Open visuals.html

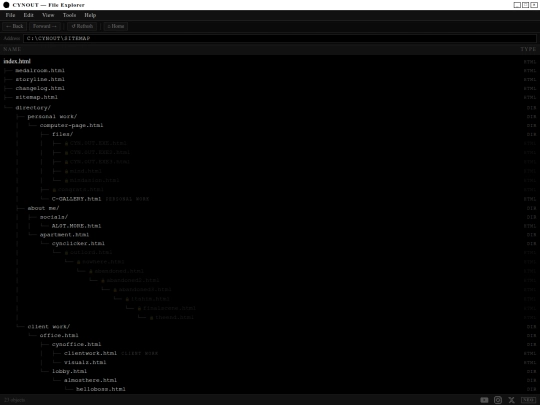coord(85,362)
